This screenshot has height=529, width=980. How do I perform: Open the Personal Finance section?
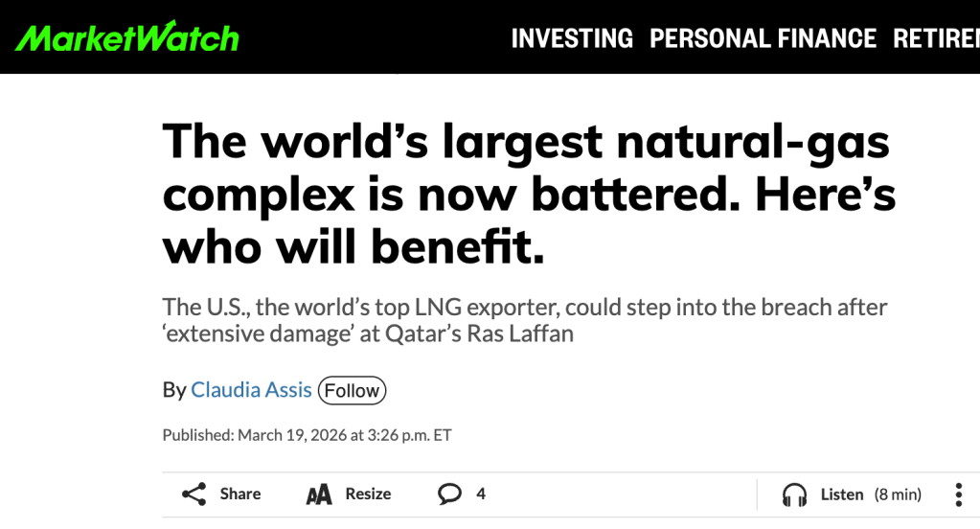pos(763,38)
